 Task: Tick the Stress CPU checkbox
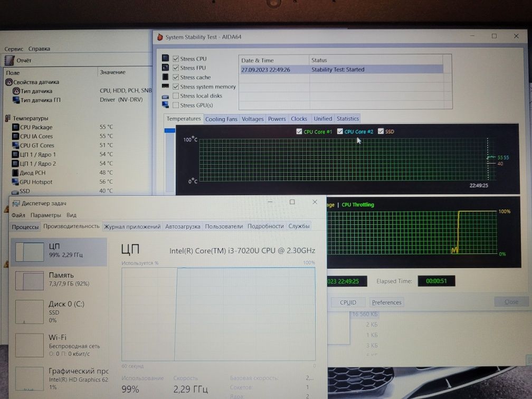(176, 59)
